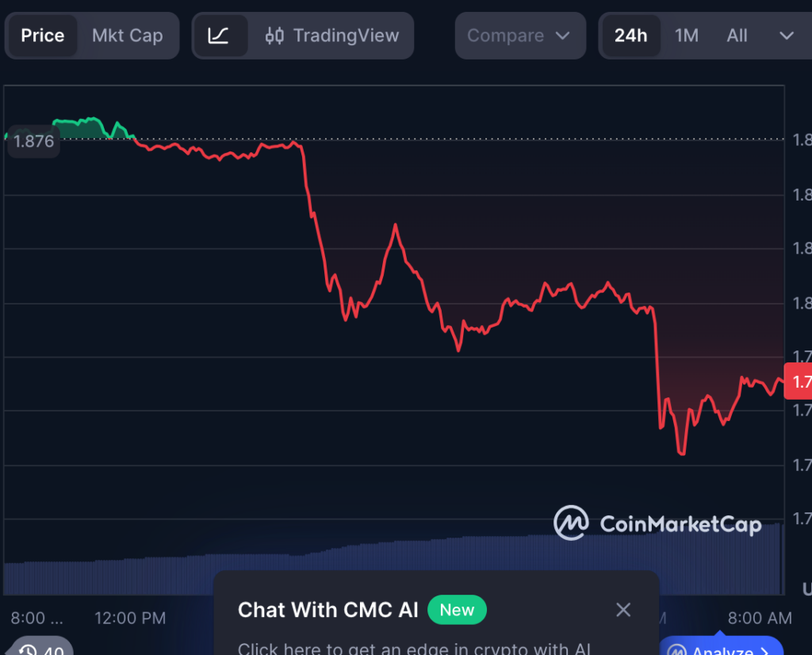The image size is (812, 655).
Task: Open the Compare chevron arrow
Action: [x=561, y=35]
